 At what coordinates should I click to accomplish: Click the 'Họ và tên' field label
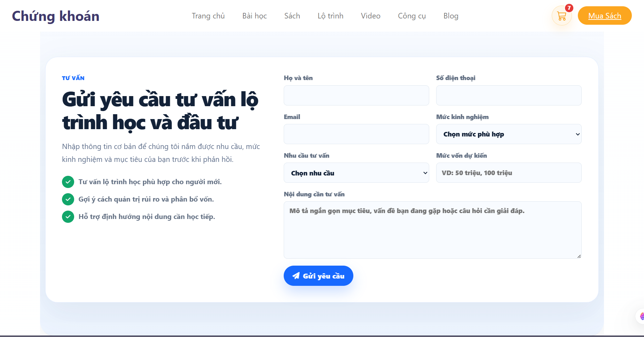coord(298,78)
